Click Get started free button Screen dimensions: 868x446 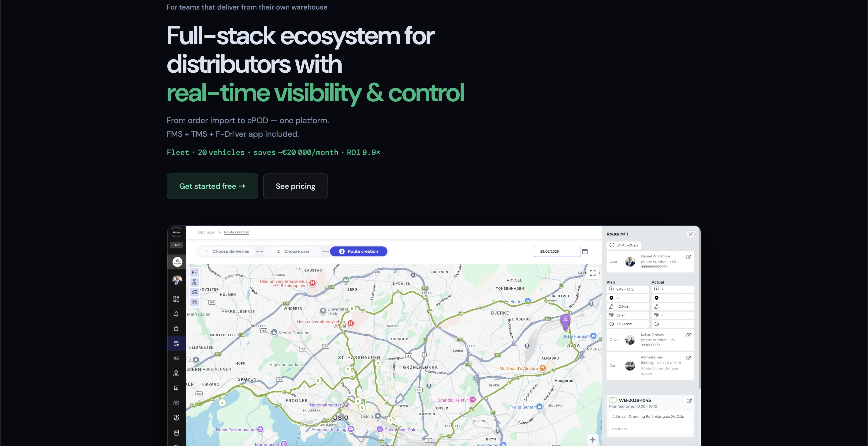point(212,186)
